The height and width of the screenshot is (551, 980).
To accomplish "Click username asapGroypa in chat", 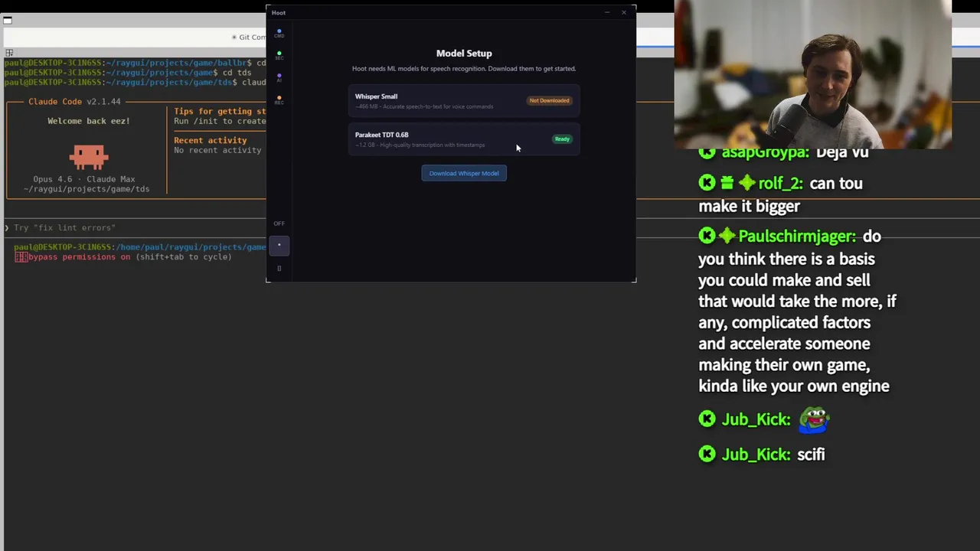I will (765, 152).
